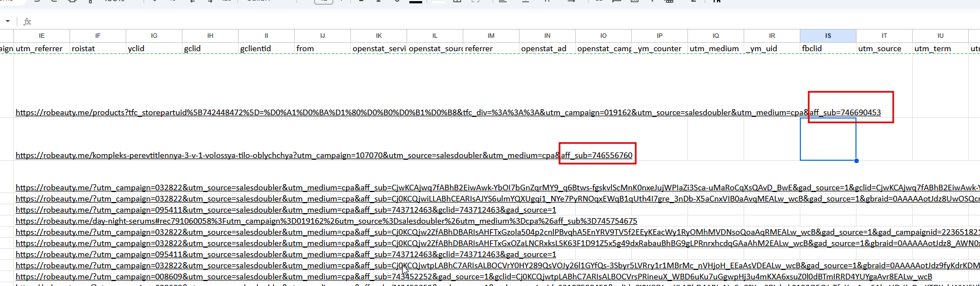The image size is (980, 286).
Task: Select column IL header
Action: [435, 36]
